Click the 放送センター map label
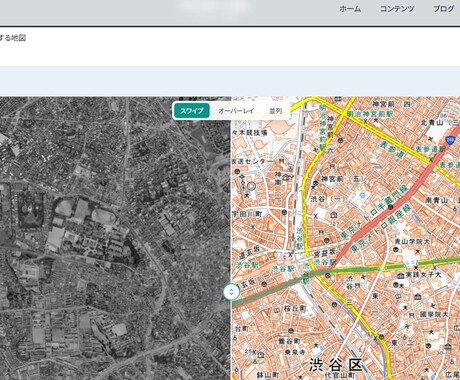 pyautogui.click(x=252, y=161)
